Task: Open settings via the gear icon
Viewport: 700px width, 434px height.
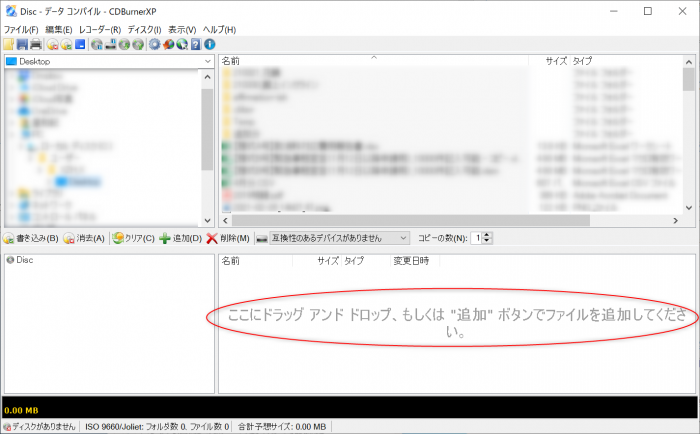Action: click(154, 44)
